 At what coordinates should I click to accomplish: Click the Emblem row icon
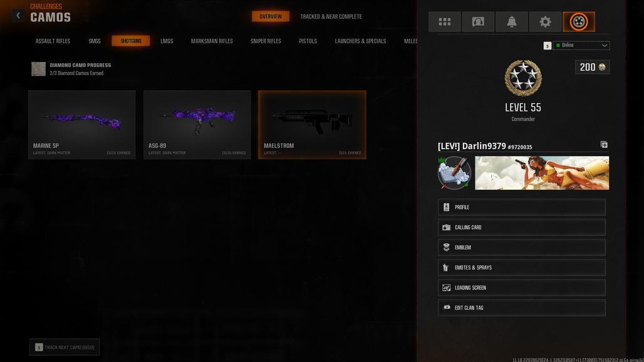click(x=446, y=247)
